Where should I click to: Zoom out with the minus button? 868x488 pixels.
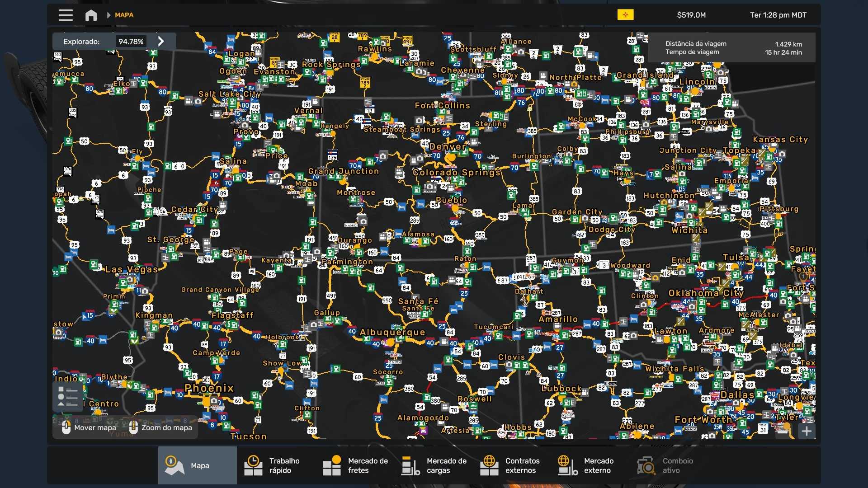(x=784, y=431)
